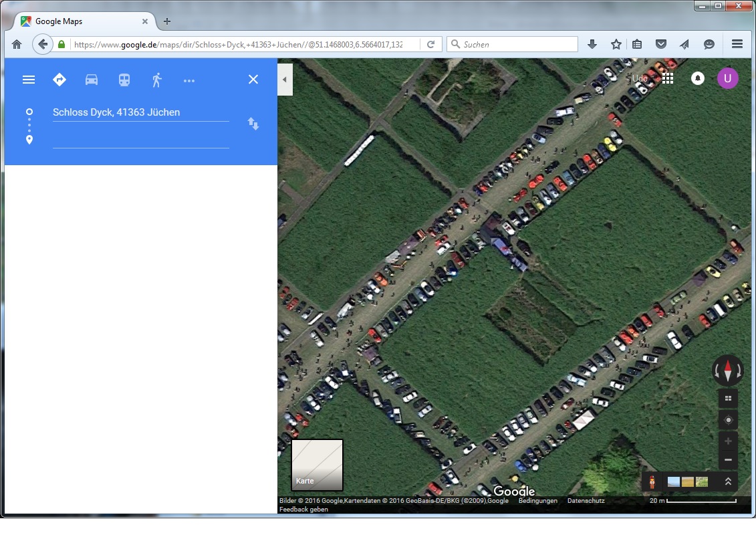Open Google notifications bell

(x=697, y=78)
